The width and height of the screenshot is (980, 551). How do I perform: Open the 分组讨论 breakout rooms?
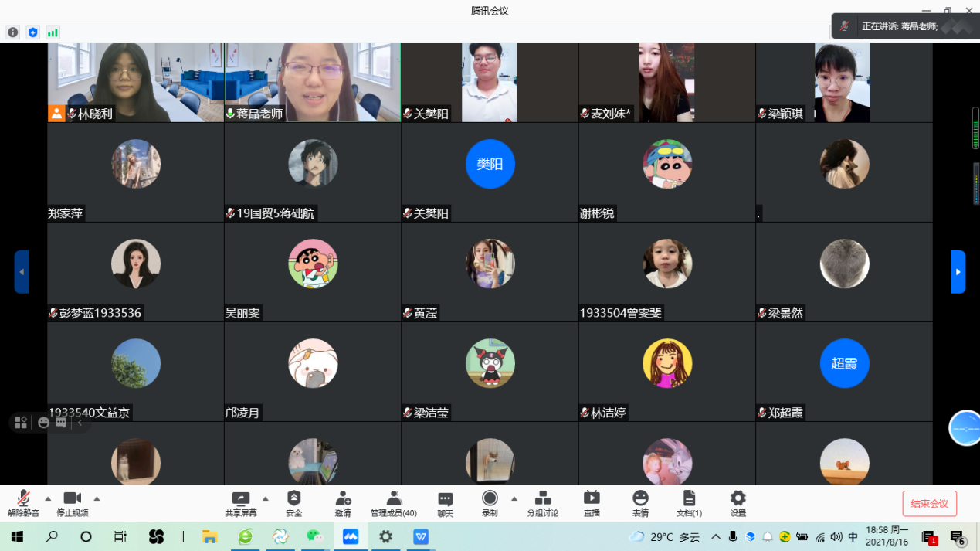click(x=543, y=503)
